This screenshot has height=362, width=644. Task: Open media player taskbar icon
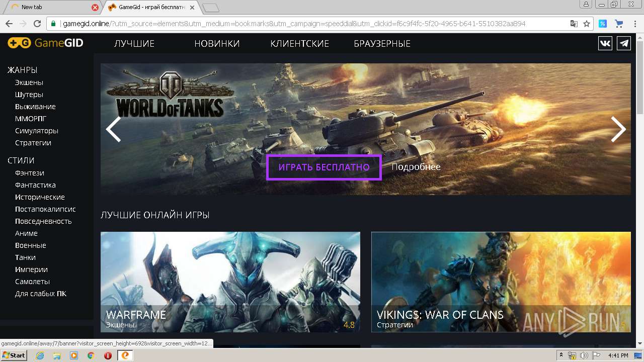coord(74,355)
